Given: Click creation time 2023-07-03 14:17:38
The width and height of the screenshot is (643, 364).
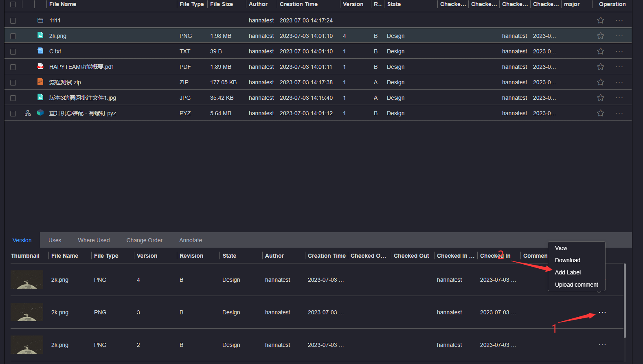Looking at the screenshot, I should [x=306, y=82].
